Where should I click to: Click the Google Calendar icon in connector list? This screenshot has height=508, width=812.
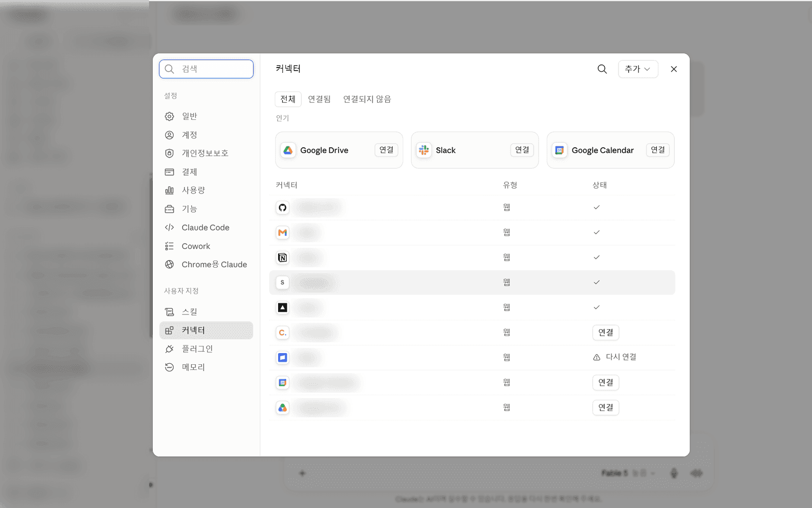pos(283,383)
